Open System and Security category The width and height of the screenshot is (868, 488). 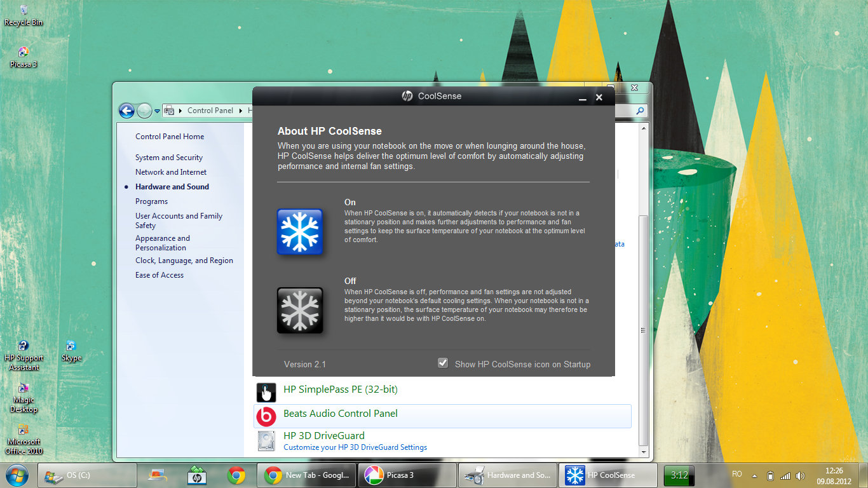pos(169,158)
